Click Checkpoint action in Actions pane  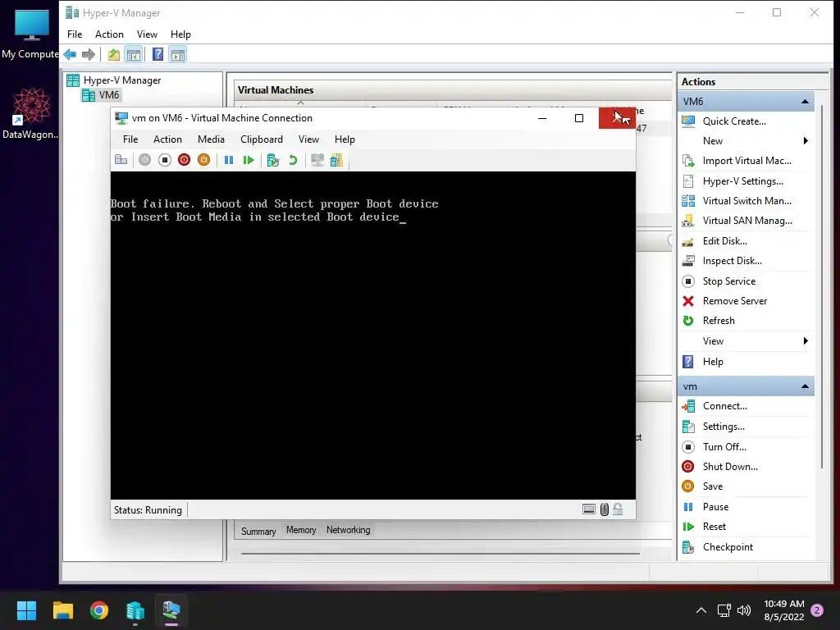coord(728,547)
